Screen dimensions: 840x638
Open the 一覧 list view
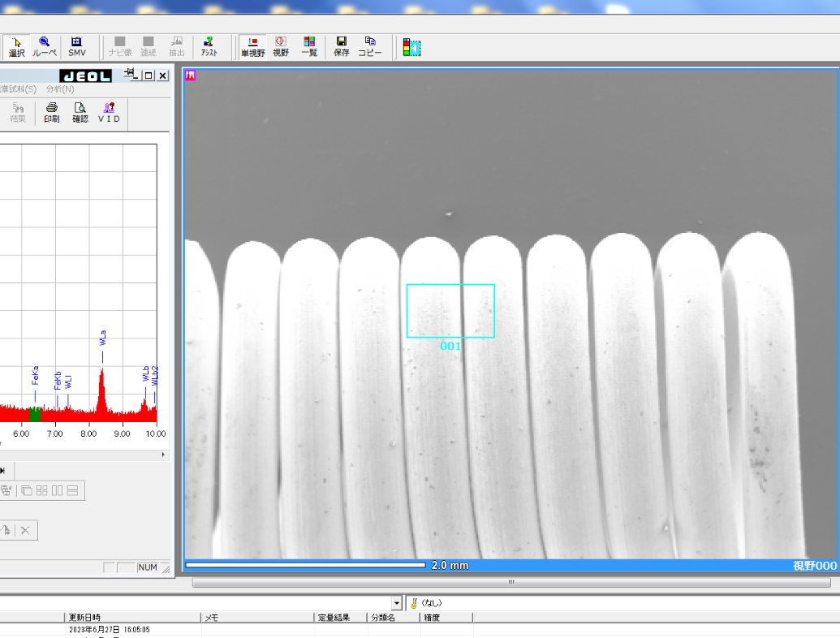[x=309, y=46]
